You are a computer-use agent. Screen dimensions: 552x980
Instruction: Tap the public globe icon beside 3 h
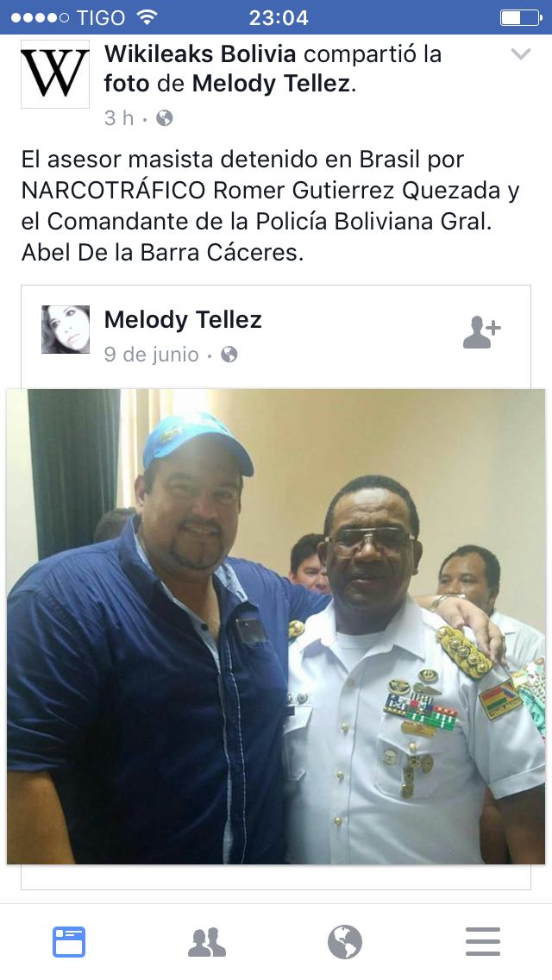tap(165, 118)
